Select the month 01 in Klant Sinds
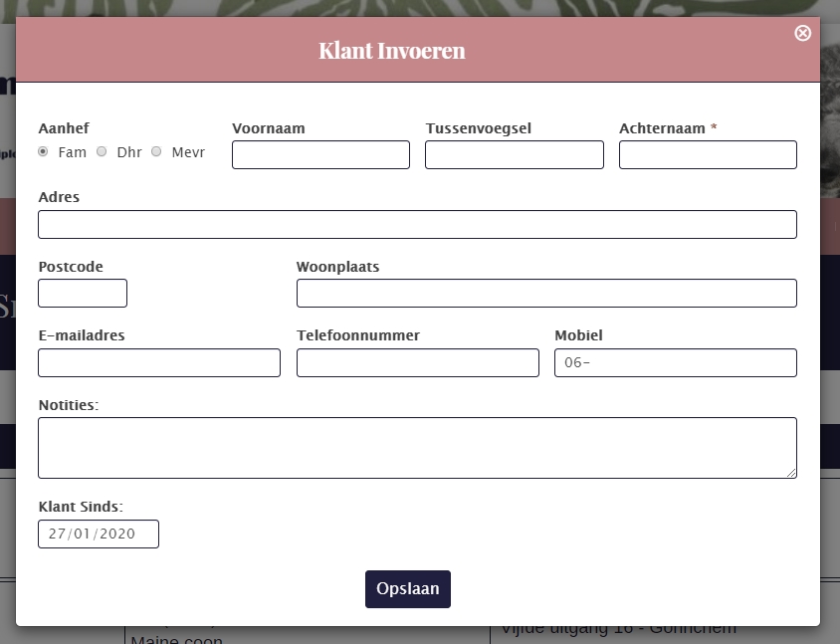 point(82,535)
